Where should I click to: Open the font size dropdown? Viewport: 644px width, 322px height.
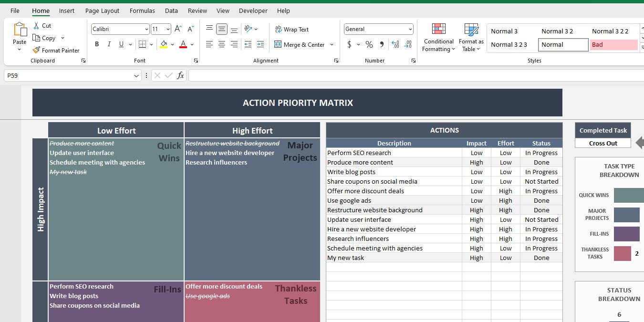[168, 29]
